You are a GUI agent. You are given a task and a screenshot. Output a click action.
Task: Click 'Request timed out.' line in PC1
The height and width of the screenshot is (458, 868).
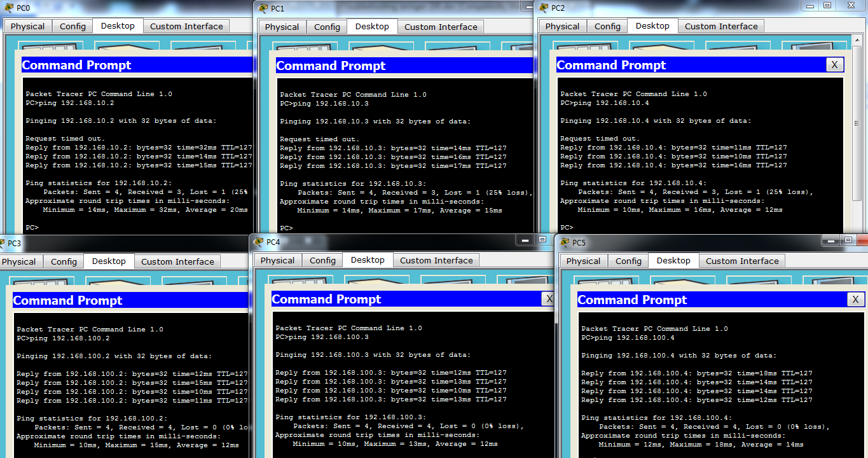coord(320,139)
